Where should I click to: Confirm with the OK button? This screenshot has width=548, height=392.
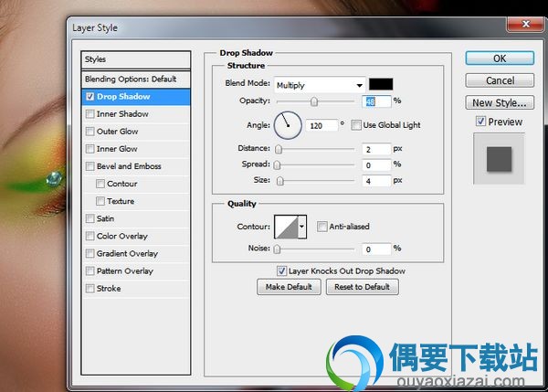(500, 58)
